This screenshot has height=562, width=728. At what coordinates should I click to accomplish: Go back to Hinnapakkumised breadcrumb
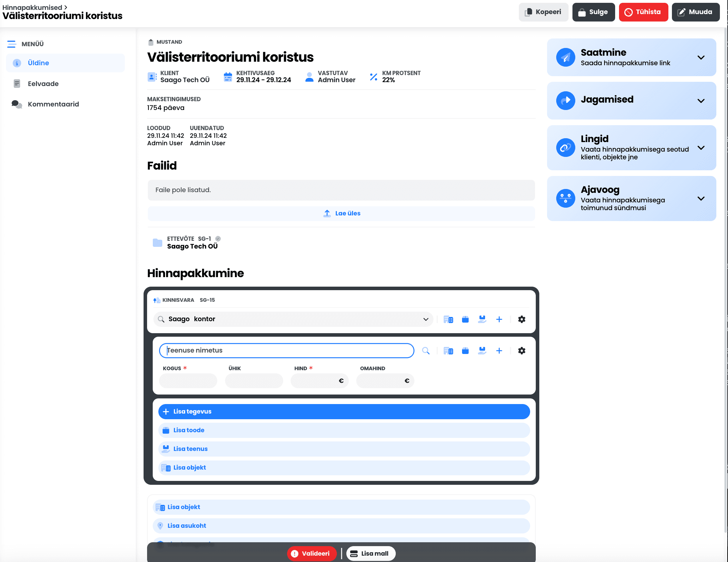coord(32,7)
